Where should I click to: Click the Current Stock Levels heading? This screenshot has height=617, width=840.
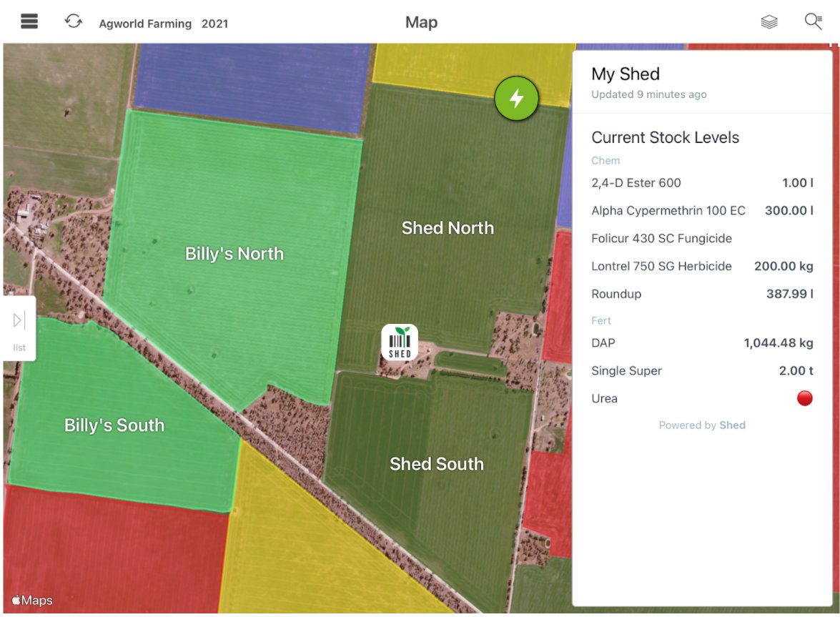[665, 138]
